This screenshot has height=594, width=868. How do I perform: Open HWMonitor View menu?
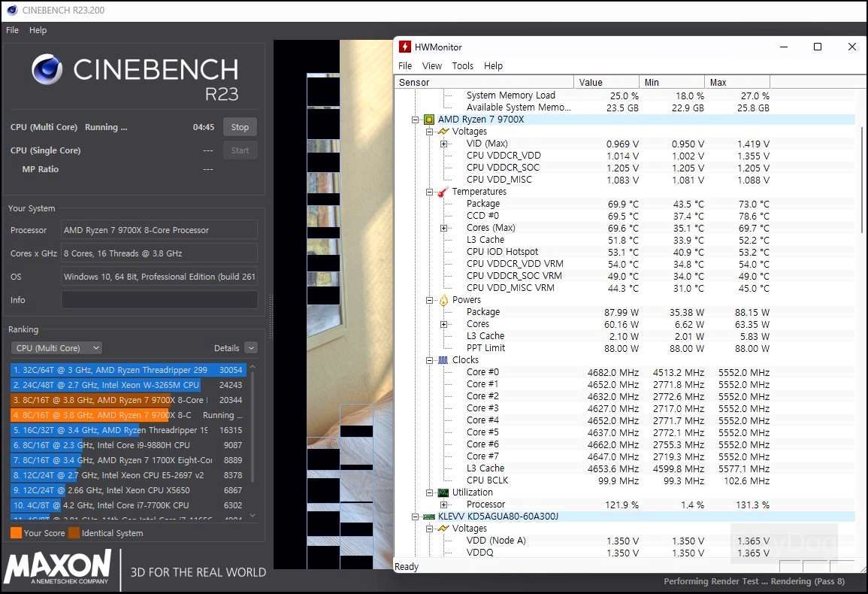(x=432, y=66)
